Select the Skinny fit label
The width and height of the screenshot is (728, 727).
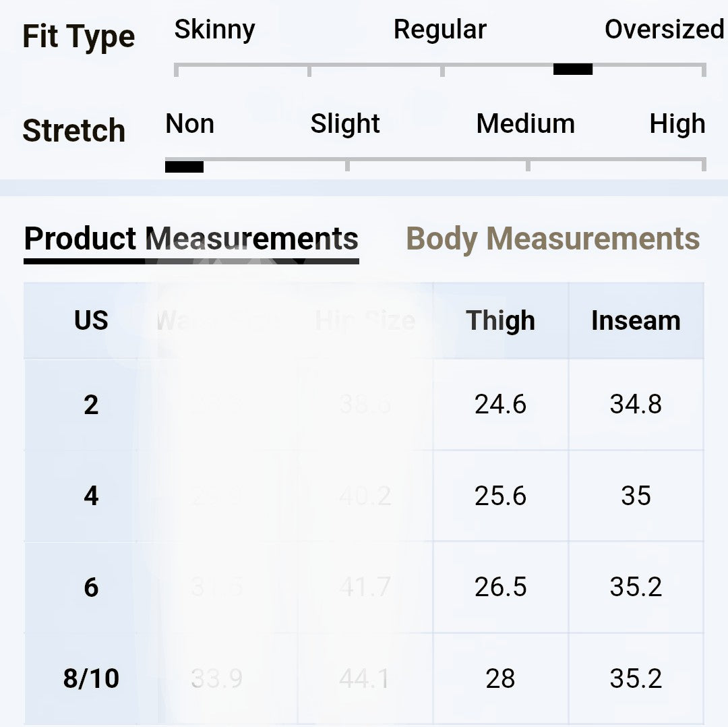click(x=214, y=30)
